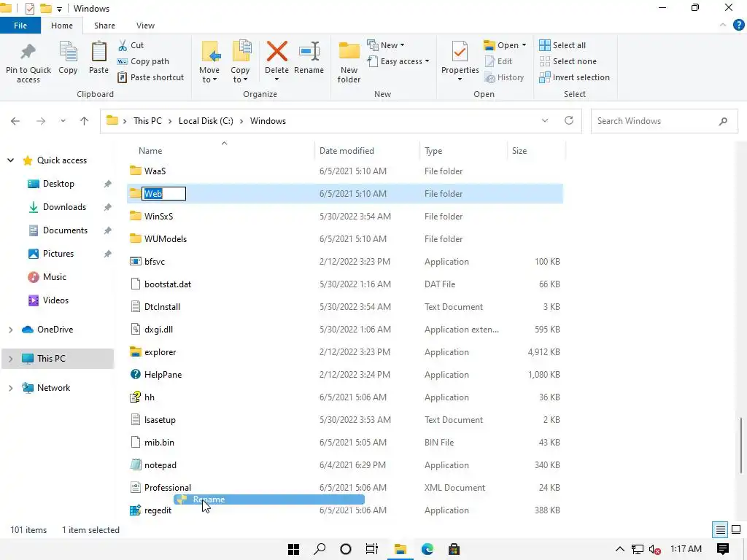
Task: Open the recent locations dropdown arrow
Action: click(x=63, y=121)
